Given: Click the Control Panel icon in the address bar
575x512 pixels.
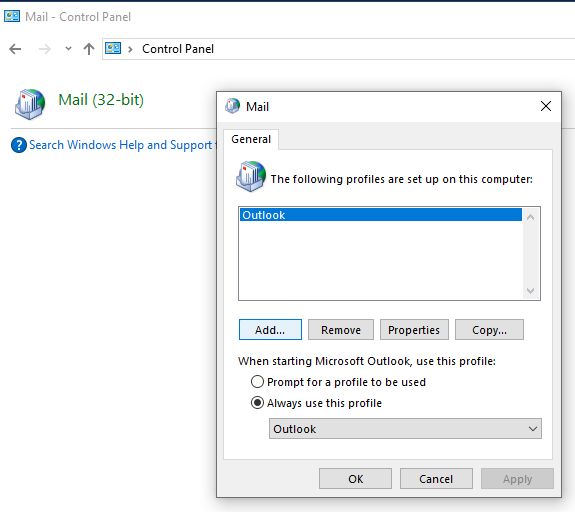Looking at the screenshot, I should point(113,48).
